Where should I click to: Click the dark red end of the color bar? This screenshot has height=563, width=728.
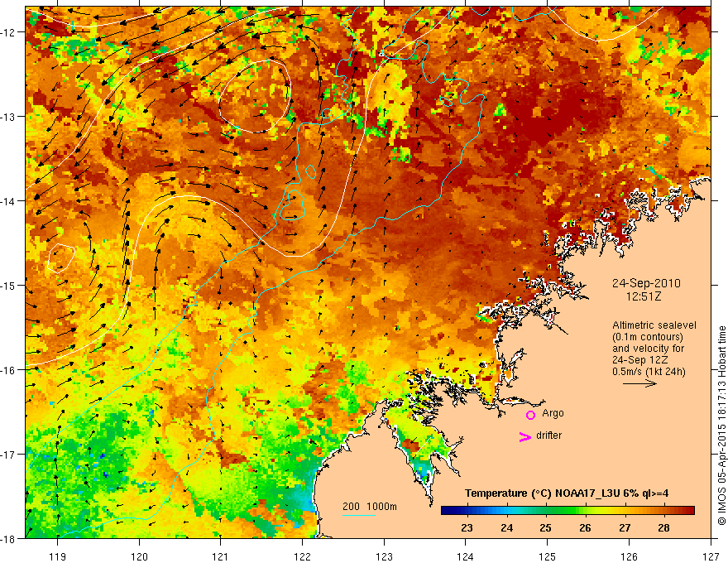pyautogui.click(x=691, y=511)
